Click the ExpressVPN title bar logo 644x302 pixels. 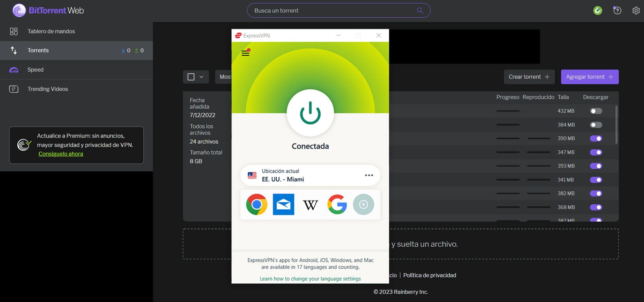tap(239, 35)
